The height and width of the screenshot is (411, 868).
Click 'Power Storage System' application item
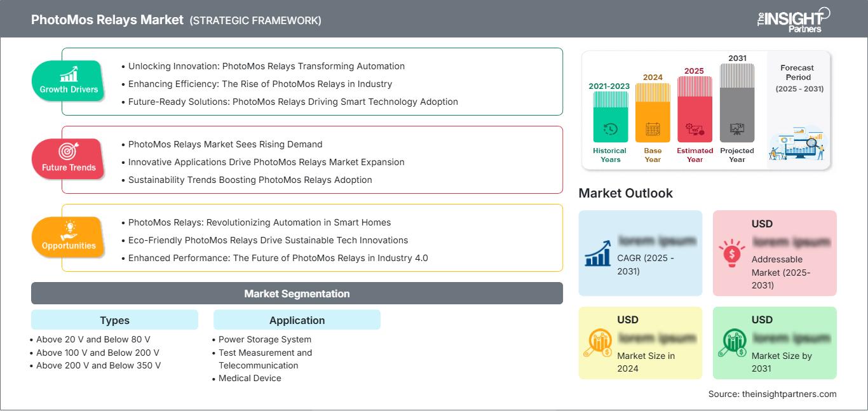point(265,339)
